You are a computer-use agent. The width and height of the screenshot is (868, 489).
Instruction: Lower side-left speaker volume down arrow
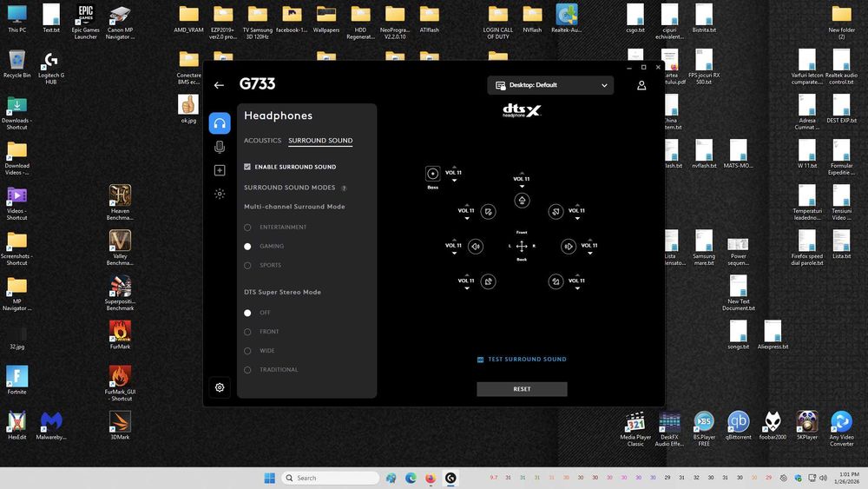click(454, 253)
